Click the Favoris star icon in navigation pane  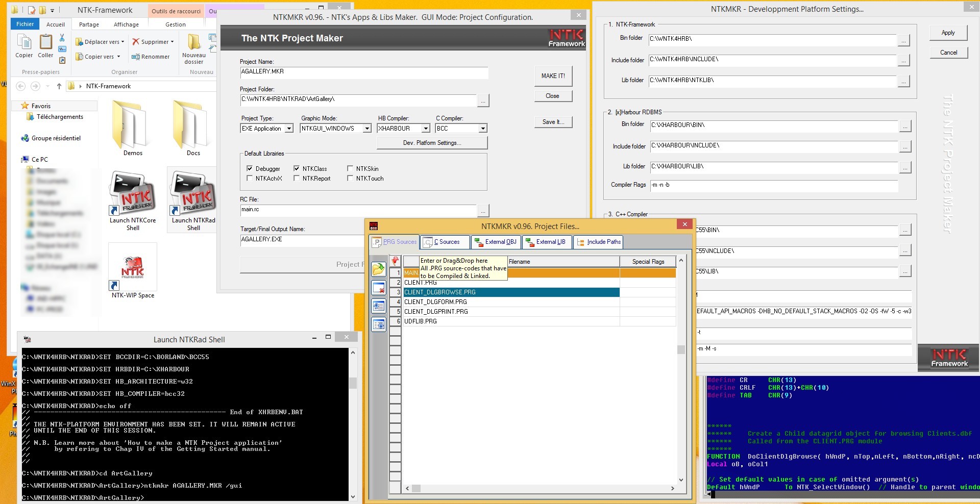24,106
